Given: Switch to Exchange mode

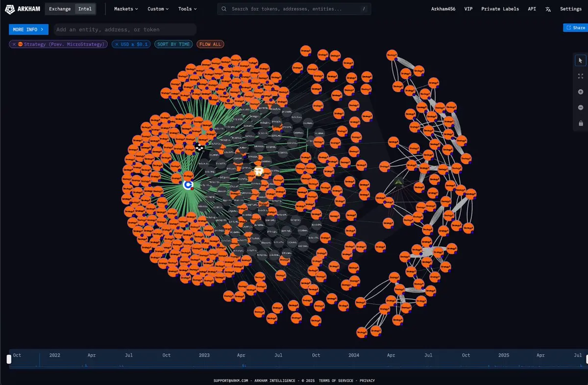Looking at the screenshot, I should click(x=60, y=9).
